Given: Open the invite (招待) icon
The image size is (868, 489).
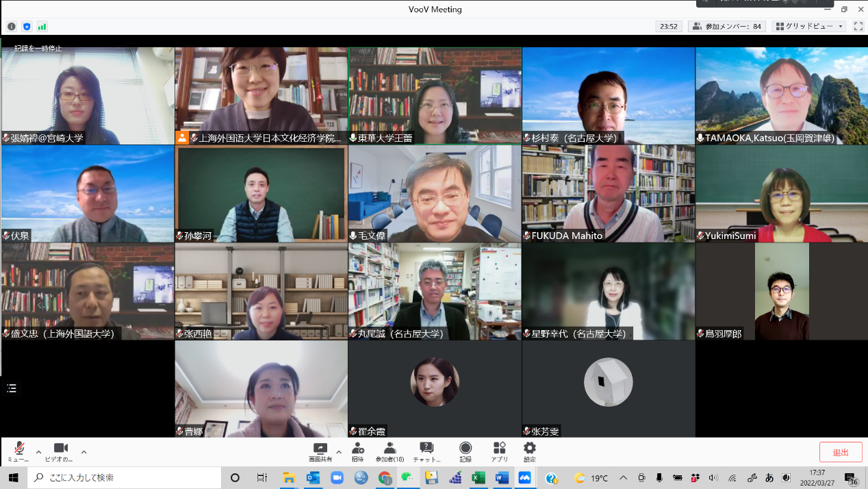Looking at the screenshot, I should point(357,451).
